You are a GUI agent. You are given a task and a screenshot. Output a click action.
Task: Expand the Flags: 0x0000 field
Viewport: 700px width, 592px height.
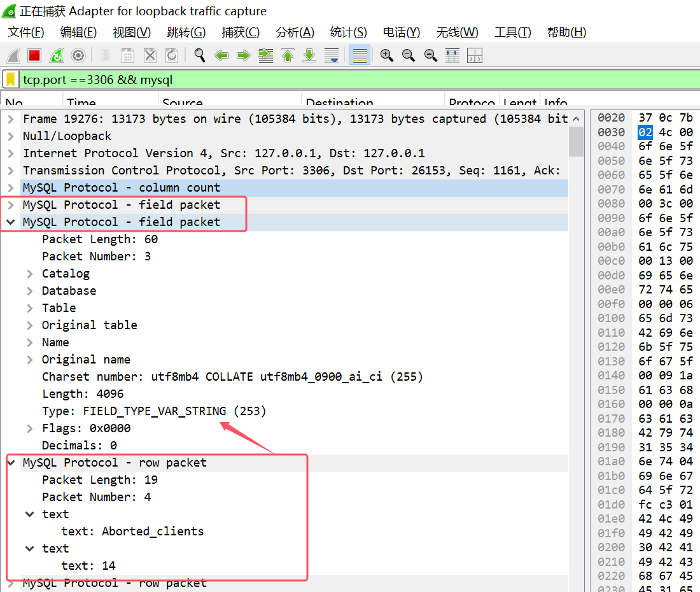(30, 428)
